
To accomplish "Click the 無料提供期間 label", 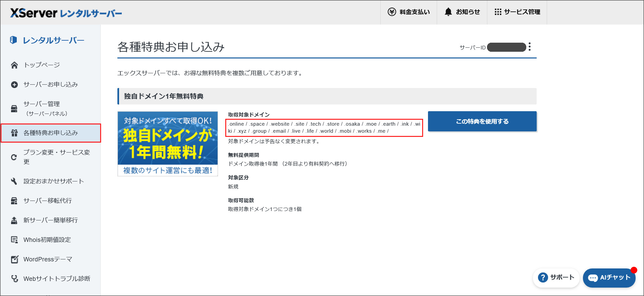I will (x=244, y=155).
